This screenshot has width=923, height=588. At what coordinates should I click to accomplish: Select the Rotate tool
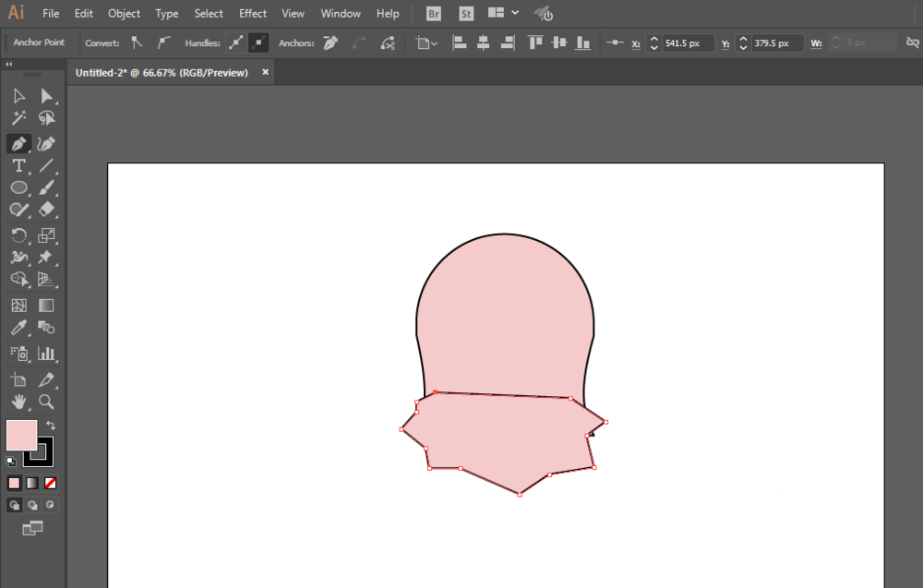pos(18,235)
